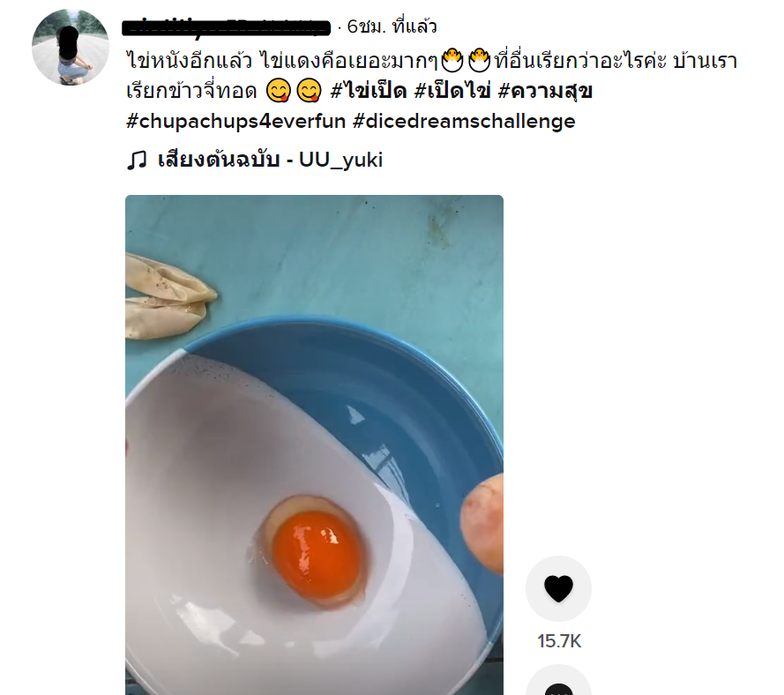The height and width of the screenshot is (695, 784).
Task: Click the 15.7K likes count
Action: [x=559, y=641]
